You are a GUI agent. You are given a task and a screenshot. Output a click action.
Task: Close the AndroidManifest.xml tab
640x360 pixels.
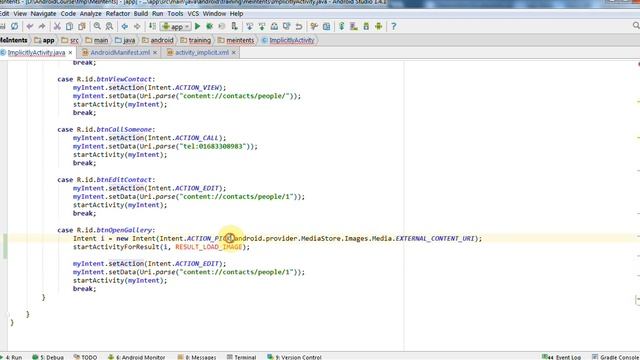pos(155,53)
